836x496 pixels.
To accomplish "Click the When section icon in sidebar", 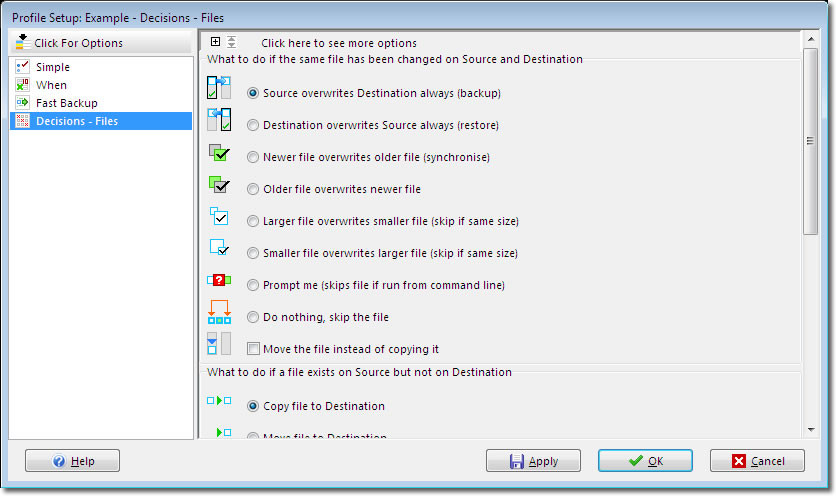I will pyautogui.click(x=22, y=85).
